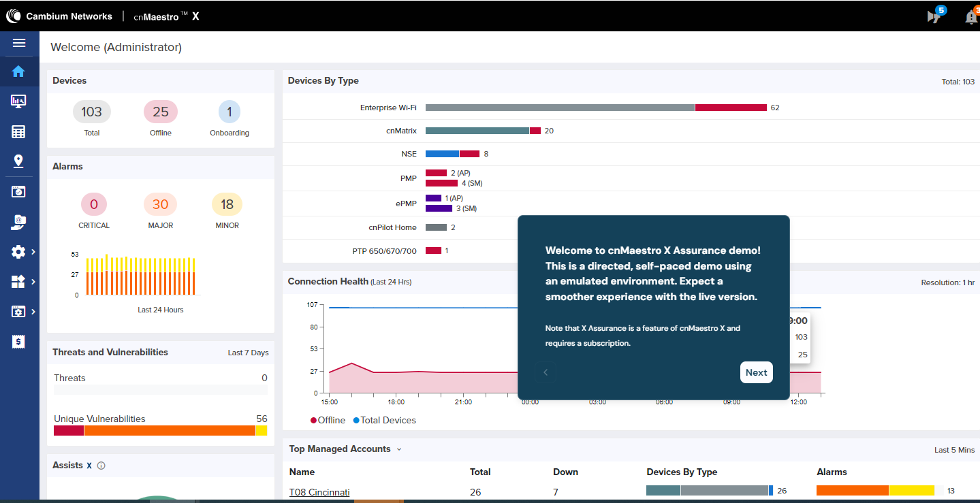Click the Alarms column header in accounts table

pyautogui.click(x=832, y=472)
